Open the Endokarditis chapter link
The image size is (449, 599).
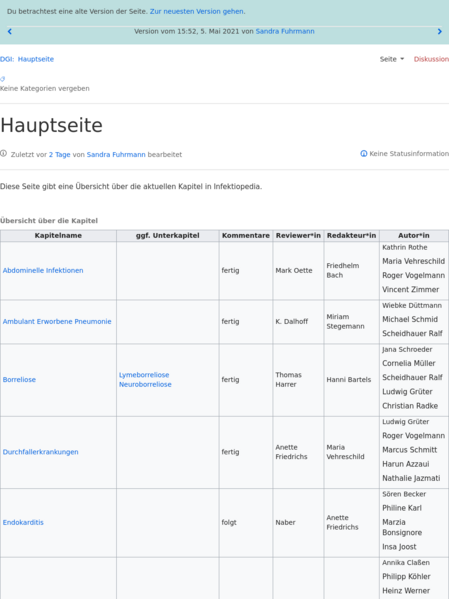click(23, 523)
